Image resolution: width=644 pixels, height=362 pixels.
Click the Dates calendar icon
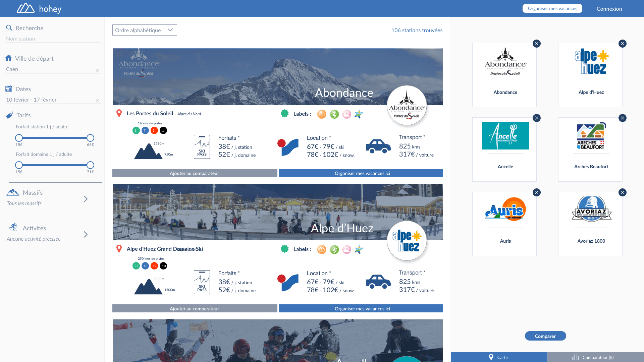point(9,88)
